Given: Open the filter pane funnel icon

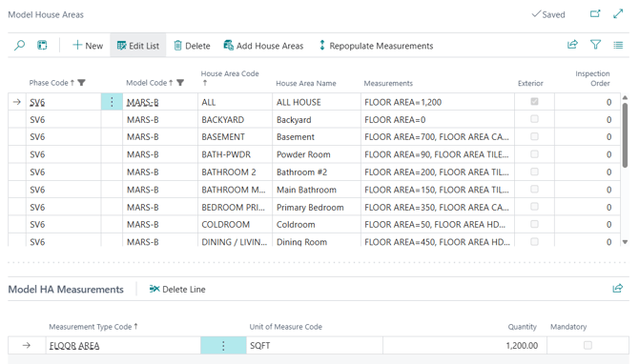Looking at the screenshot, I should 595,45.
